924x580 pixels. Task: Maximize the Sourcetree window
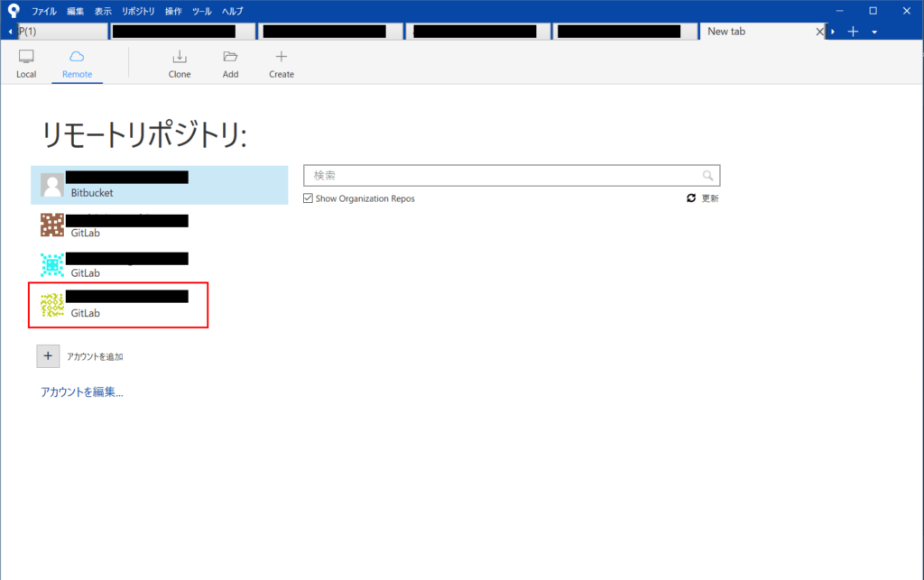(873, 11)
